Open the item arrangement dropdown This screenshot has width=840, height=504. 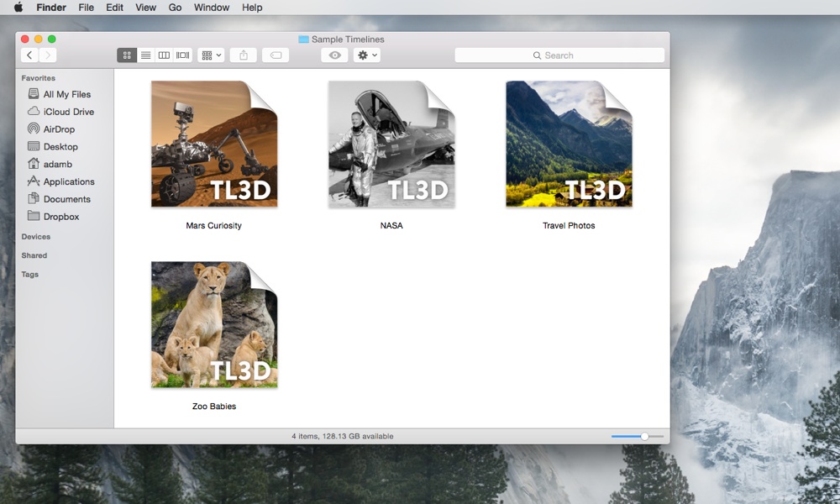211,55
